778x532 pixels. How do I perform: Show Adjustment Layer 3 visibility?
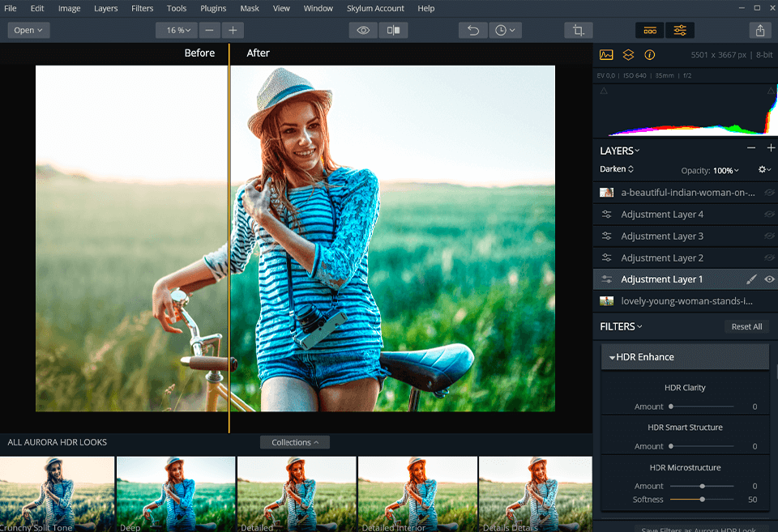pos(769,236)
